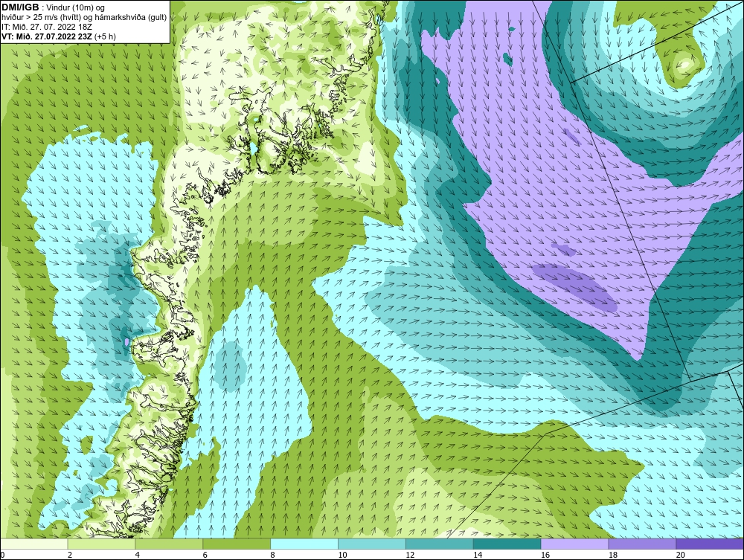Click the 12–14 m/s teal legend swatch
This screenshot has width=744, height=560.
coord(440,544)
